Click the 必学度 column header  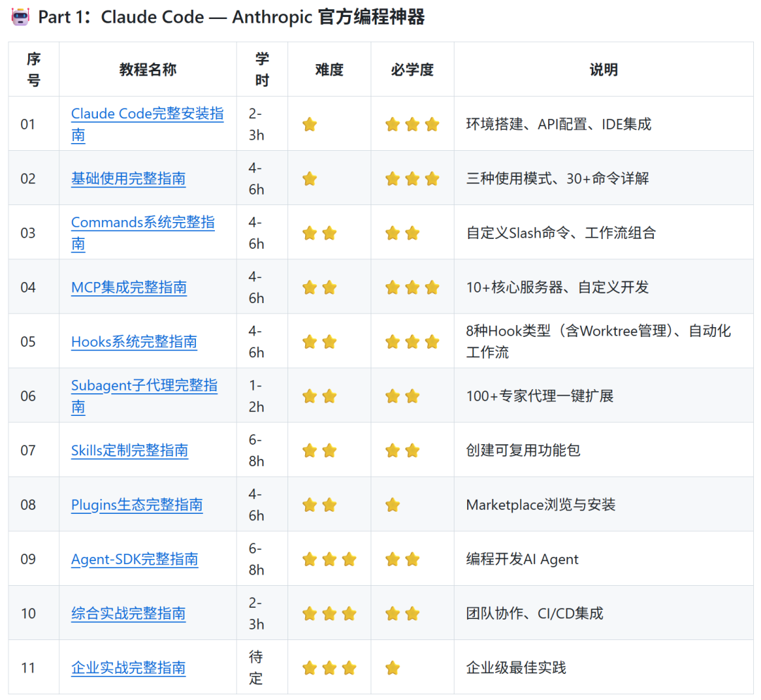(412, 69)
